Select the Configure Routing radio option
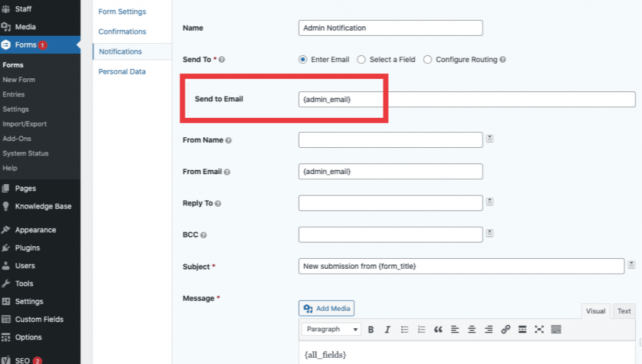Image resolution: width=642 pixels, height=364 pixels. click(x=428, y=60)
